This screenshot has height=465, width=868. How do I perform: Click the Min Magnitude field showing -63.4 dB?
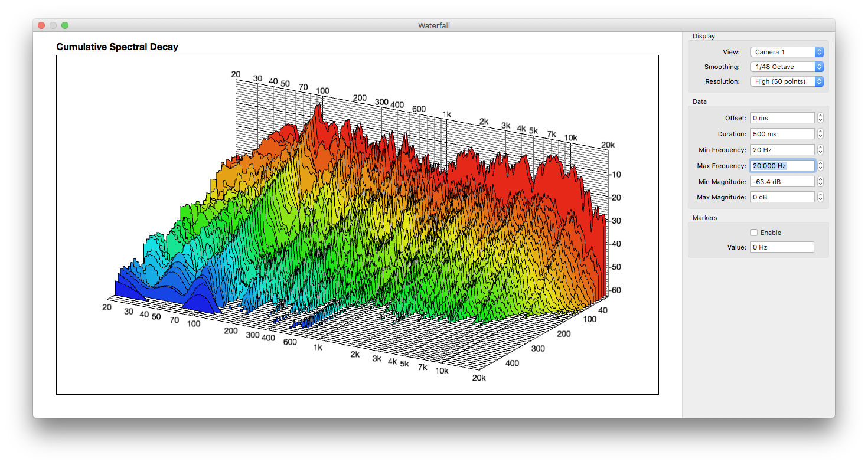(782, 182)
